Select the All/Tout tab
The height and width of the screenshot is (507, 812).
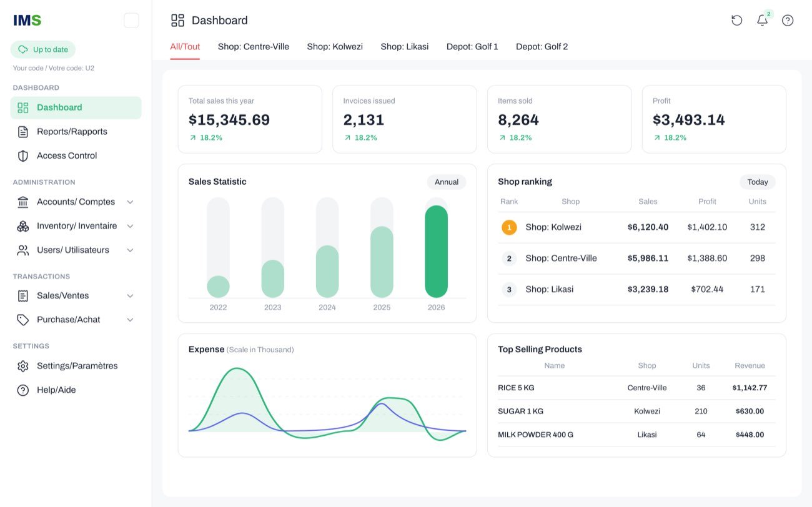(185, 47)
